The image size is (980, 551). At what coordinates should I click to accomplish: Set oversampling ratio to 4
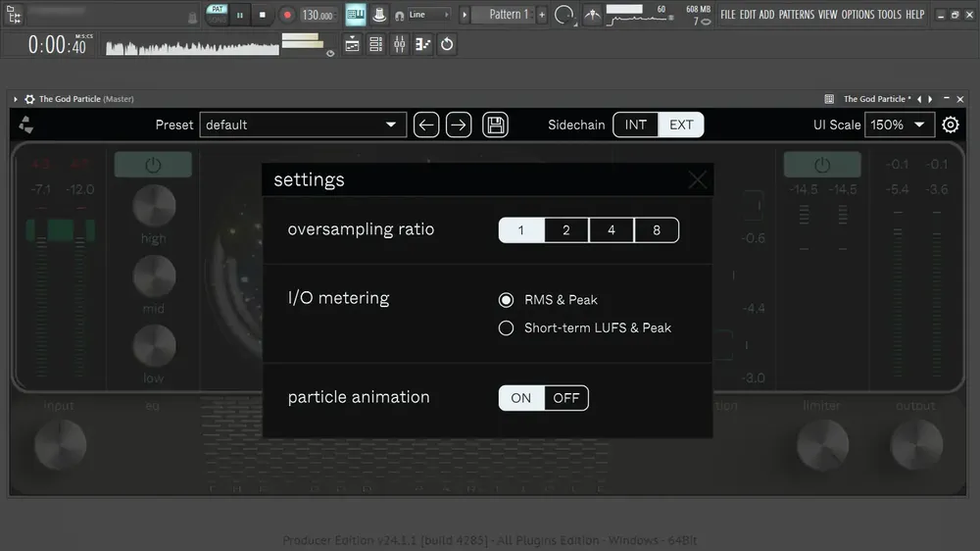click(x=612, y=230)
